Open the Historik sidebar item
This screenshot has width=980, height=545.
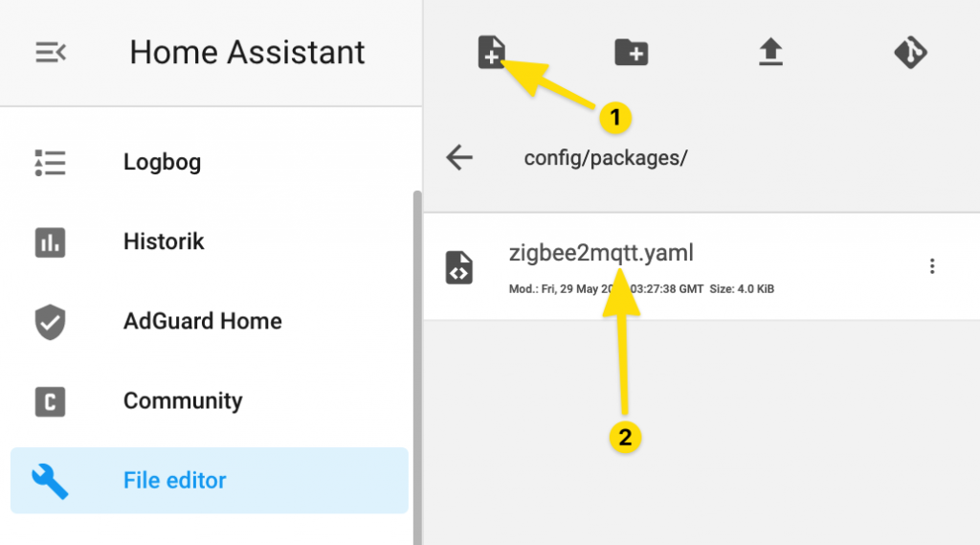[210, 242]
